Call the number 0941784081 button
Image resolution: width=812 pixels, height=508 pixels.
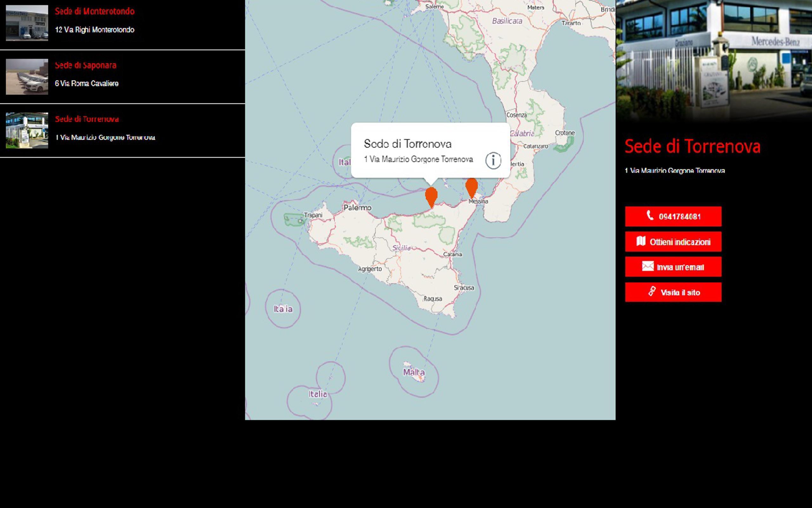click(673, 216)
